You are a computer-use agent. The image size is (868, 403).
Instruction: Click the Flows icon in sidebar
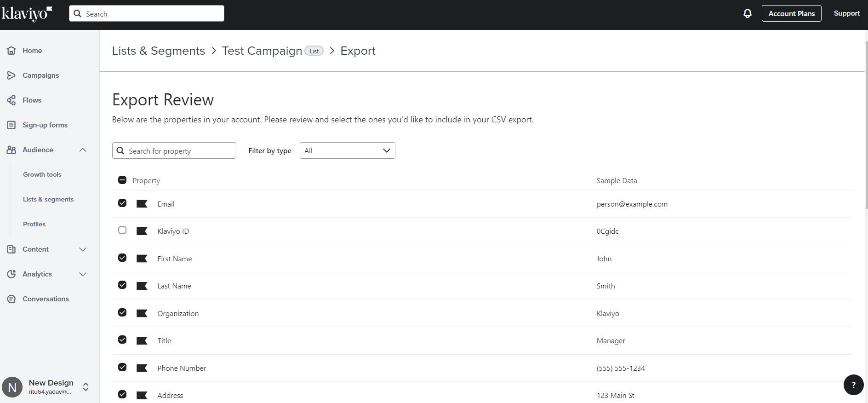tap(11, 100)
